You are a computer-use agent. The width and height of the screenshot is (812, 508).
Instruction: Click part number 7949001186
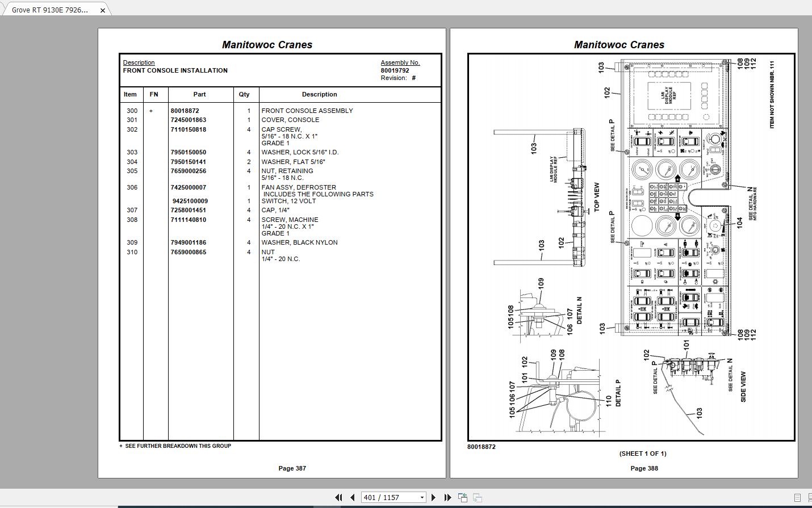point(189,242)
